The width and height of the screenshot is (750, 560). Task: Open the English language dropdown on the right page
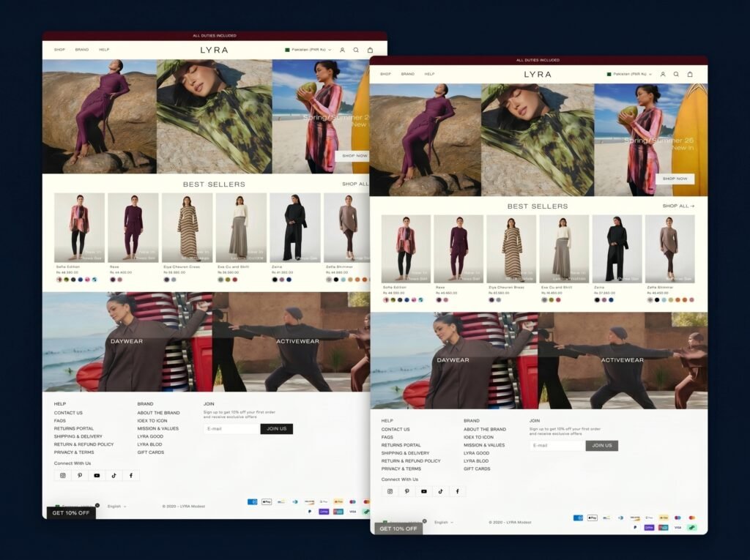[443, 522]
